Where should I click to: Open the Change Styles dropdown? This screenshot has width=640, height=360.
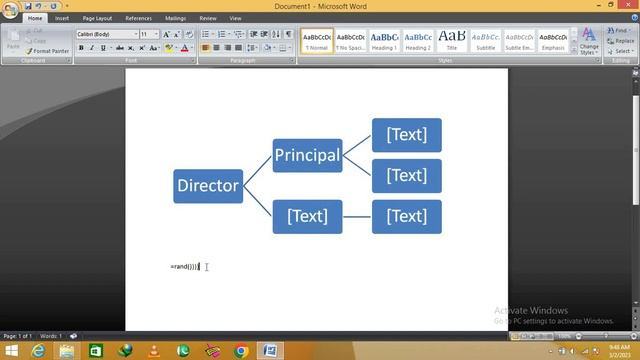(x=589, y=41)
